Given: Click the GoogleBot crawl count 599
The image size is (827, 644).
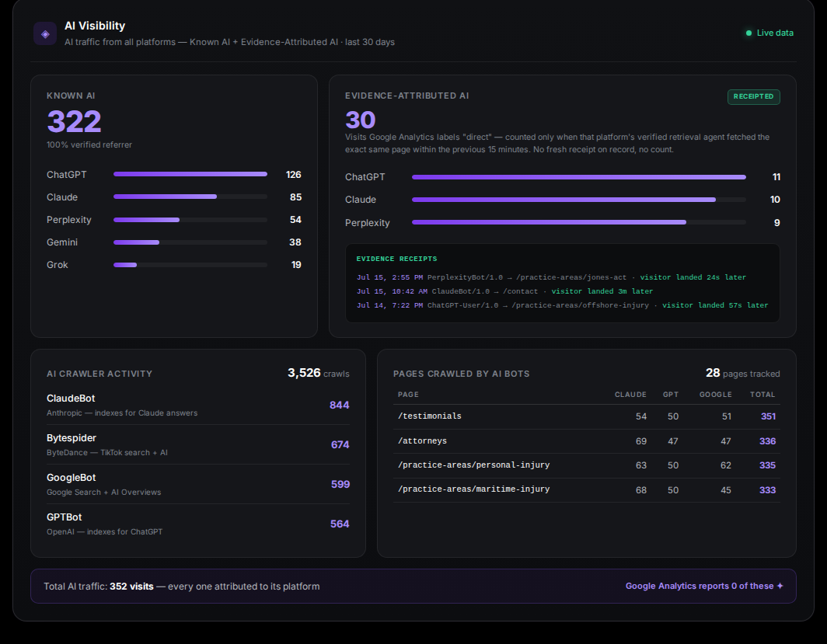Looking at the screenshot, I should click(x=340, y=484).
